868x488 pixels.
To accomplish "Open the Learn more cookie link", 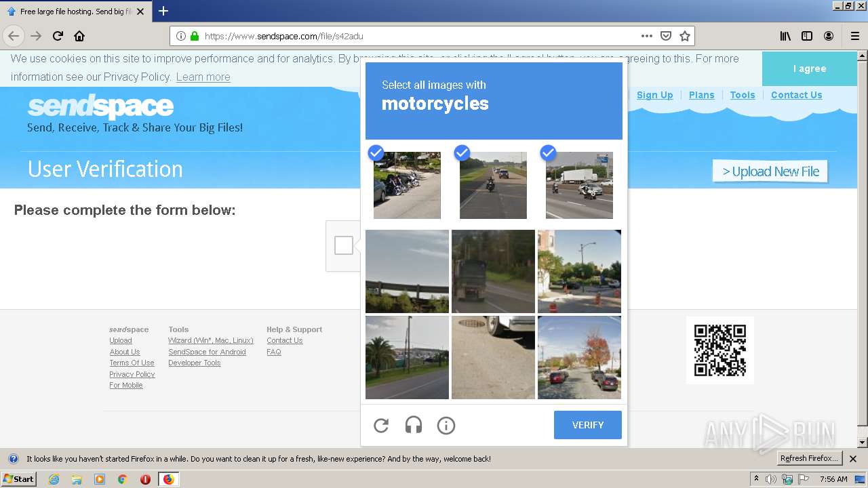I will click(x=203, y=77).
